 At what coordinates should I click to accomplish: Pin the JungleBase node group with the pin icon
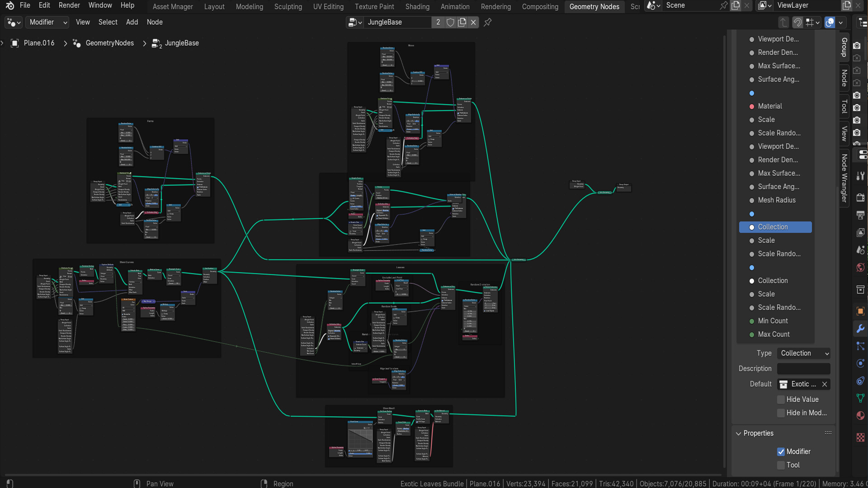click(488, 22)
